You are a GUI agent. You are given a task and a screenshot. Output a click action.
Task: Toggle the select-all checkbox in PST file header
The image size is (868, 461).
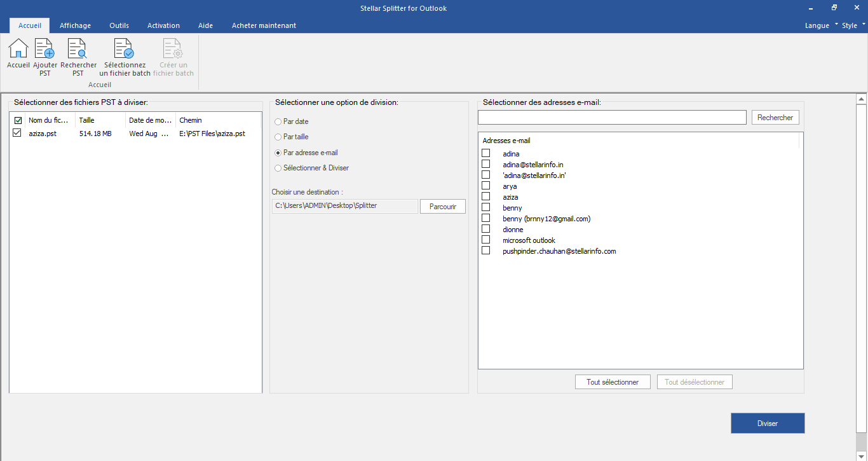click(x=18, y=120)
